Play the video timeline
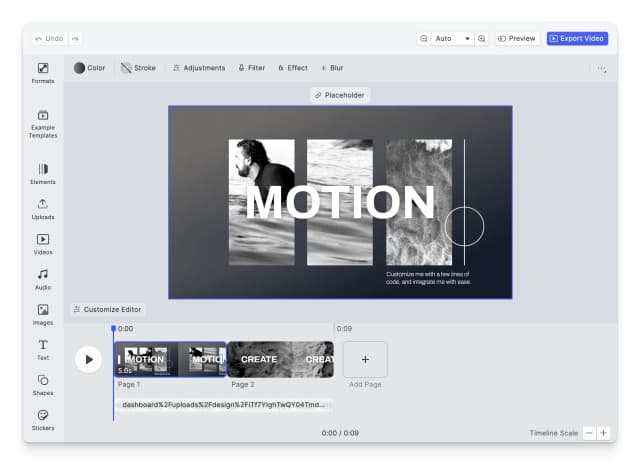Image resolution: width=640 pixels, height=465 pixels. coord(89,359)
